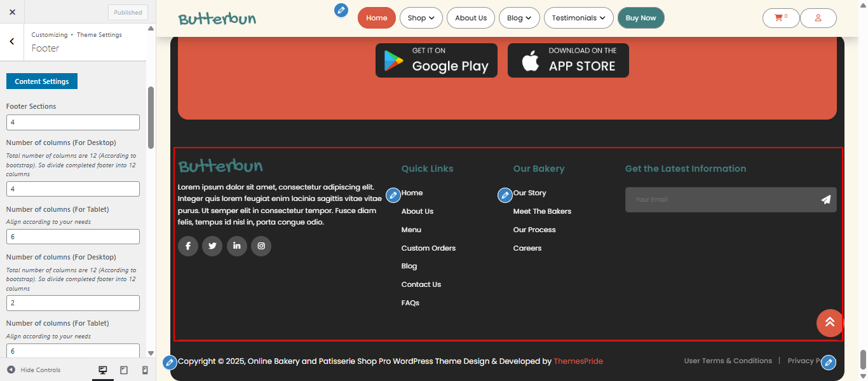Toggle Hide Controls in the customizer footer
Screen dimensions: 868x381
pyautogui.click(x=35, y=370)
